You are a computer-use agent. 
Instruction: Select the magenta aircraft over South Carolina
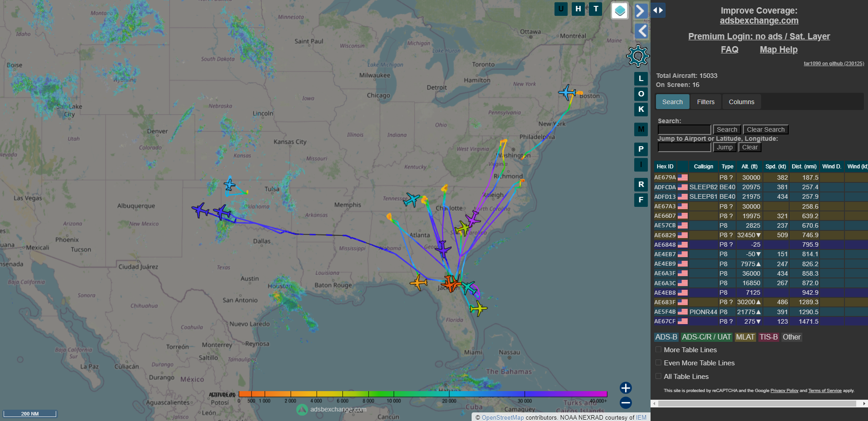click(473, 219)
